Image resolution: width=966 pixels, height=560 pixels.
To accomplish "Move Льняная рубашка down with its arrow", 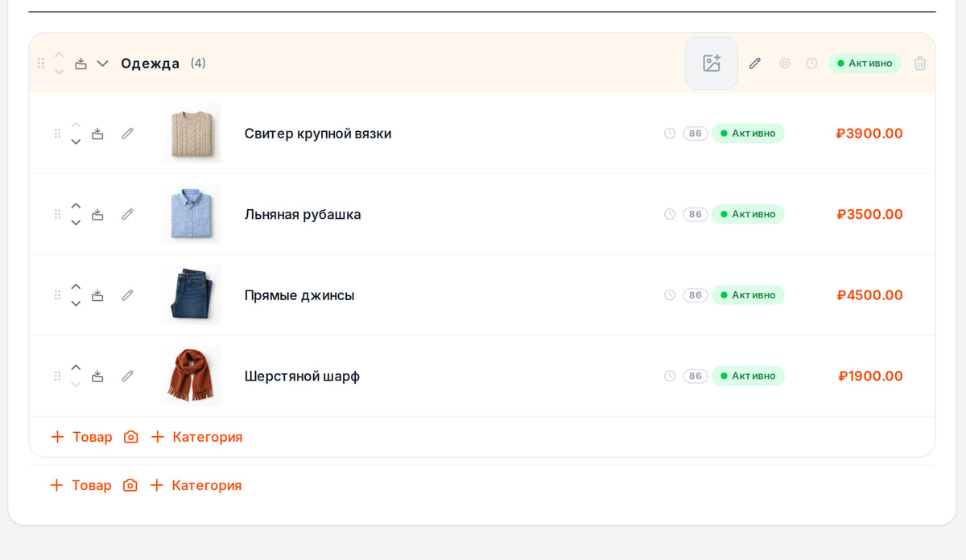I will tap(76, 223).
